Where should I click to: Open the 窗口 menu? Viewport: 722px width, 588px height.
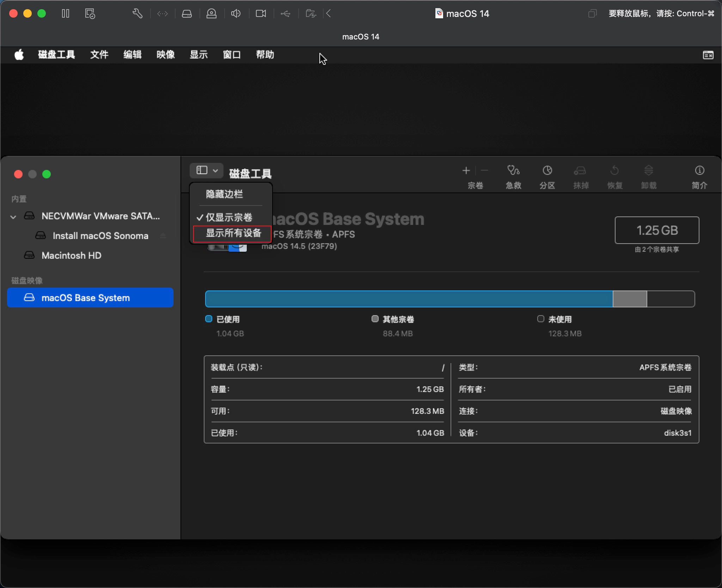point(232,55)
